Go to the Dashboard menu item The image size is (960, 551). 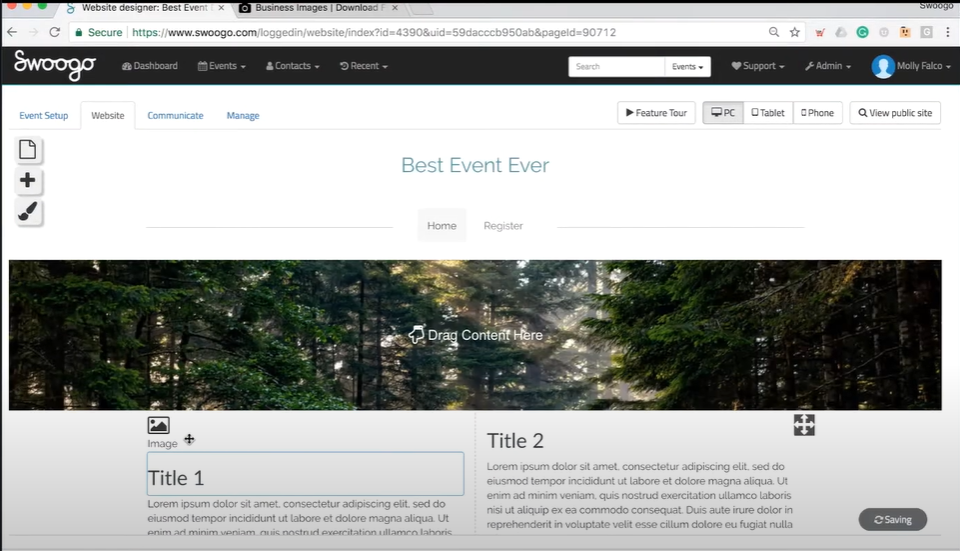(x=150, y=66)
